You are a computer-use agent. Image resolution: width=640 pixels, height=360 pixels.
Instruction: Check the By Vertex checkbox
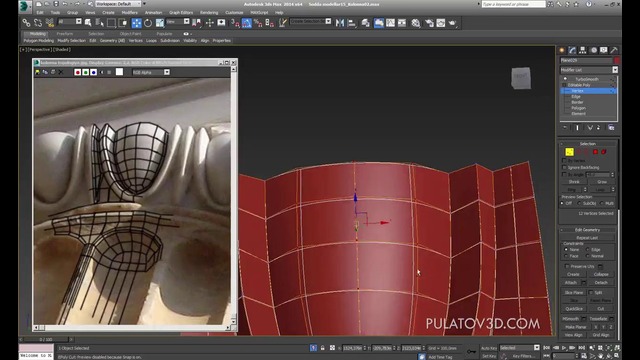[564, 161]
